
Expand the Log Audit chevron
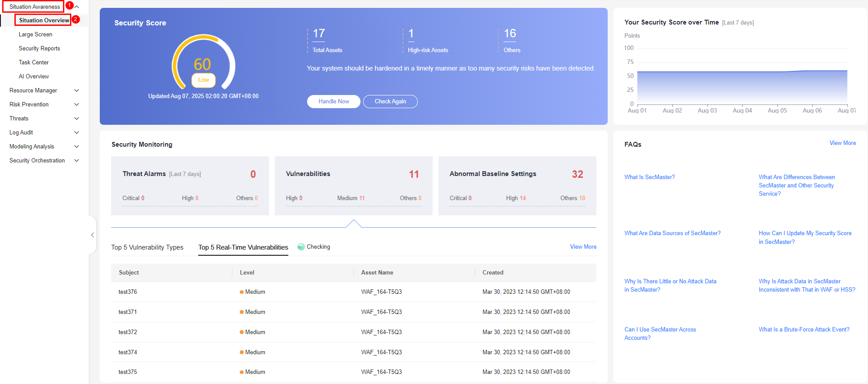pos(77,132)
